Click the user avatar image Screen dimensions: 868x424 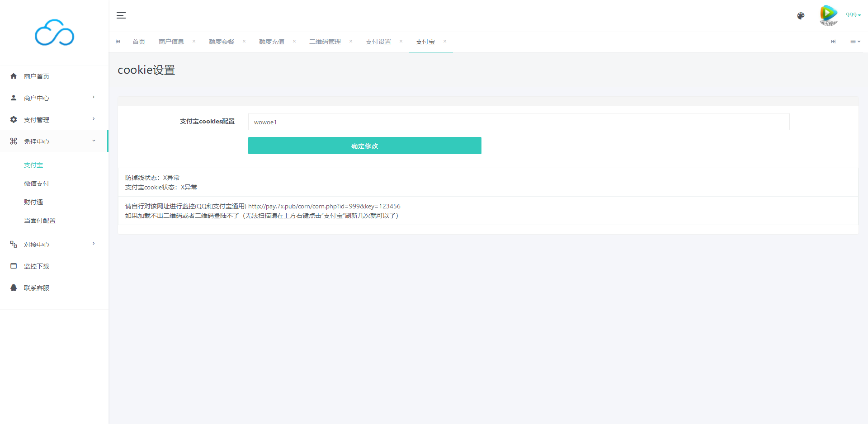828,15
